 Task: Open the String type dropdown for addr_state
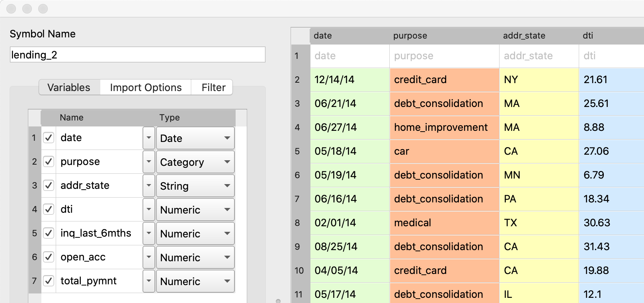click(x=195, y=186)
